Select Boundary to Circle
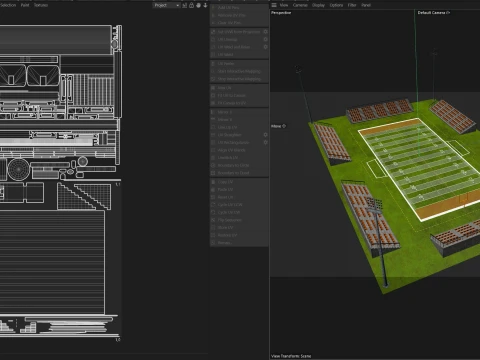Viewport: 480px width, 360px height. click(239, 165)
